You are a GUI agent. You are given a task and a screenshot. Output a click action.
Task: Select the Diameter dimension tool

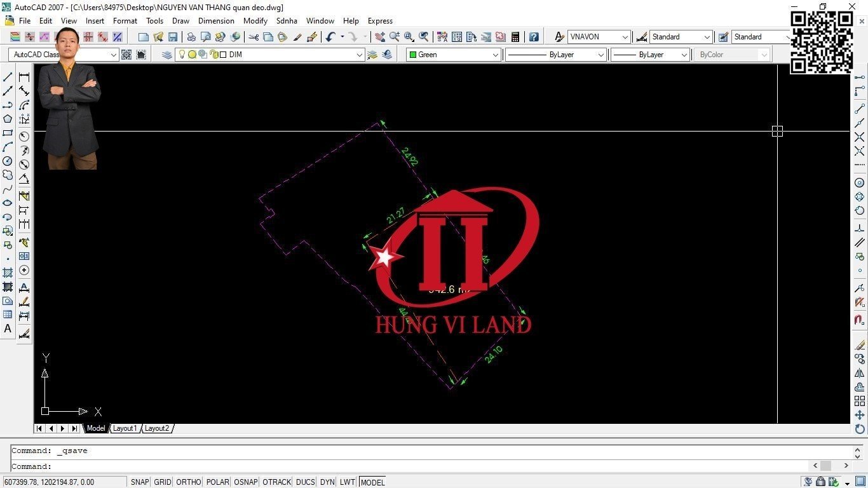pyautogui.click(x=24, y=165)
